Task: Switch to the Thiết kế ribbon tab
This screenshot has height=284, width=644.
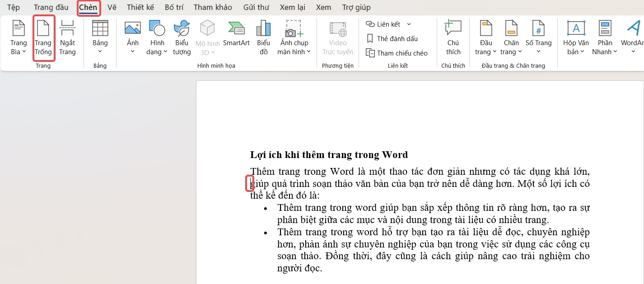Action: point(140,7)
